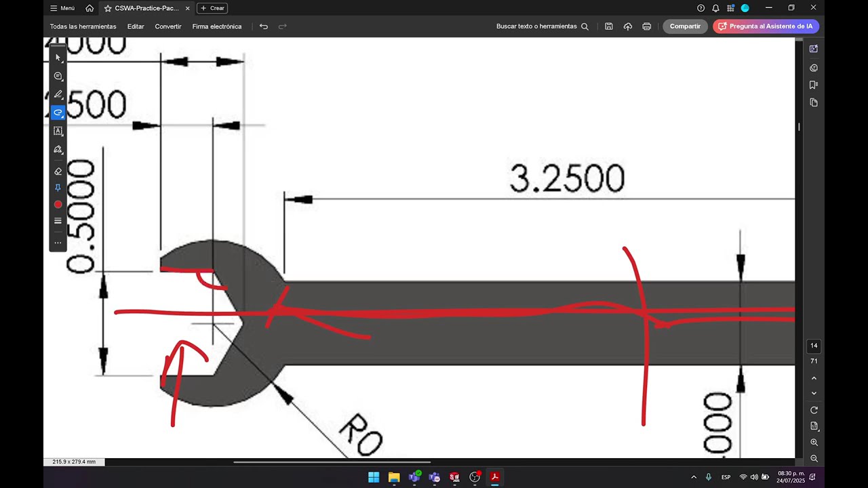Viewport: 868px width, 488px height.
Task: Open the account profile avatar
Action: (x=745, y=8)
